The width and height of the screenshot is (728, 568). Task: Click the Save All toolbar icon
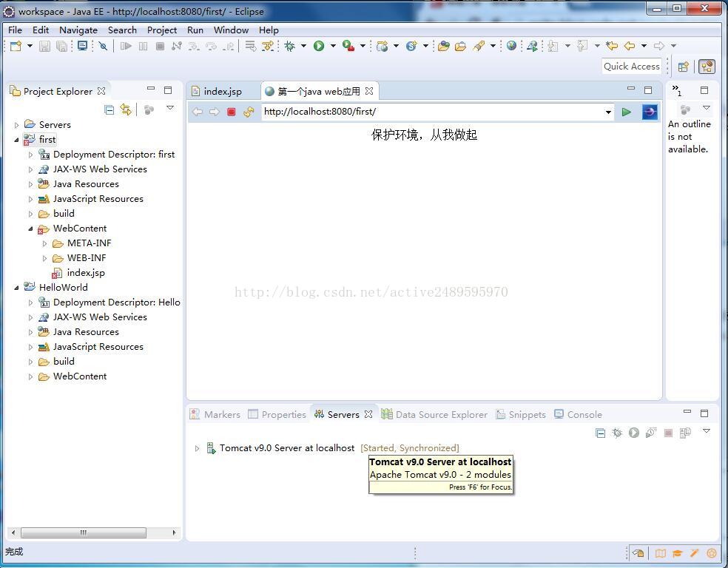tap(61, 46)
